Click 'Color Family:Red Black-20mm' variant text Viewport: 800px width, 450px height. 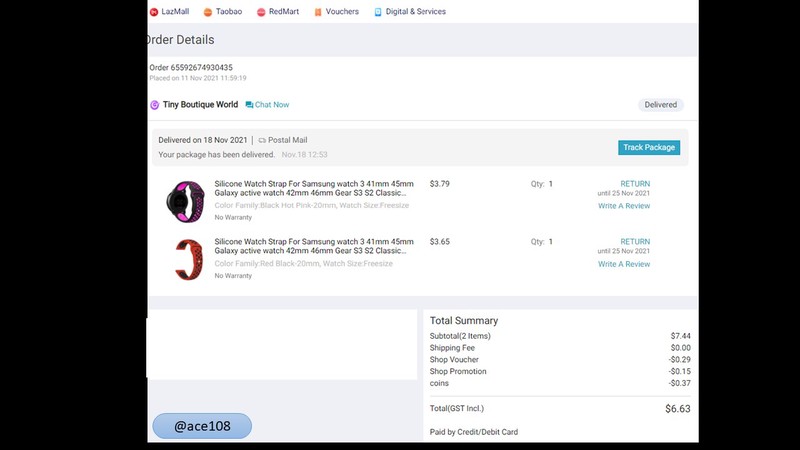click(x=267, y=263)
